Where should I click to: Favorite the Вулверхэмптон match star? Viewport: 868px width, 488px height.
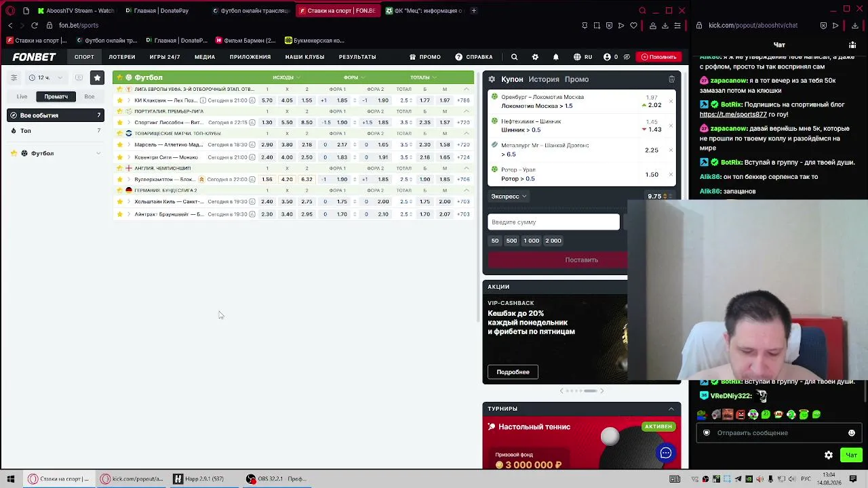click(x=120, y=180)
